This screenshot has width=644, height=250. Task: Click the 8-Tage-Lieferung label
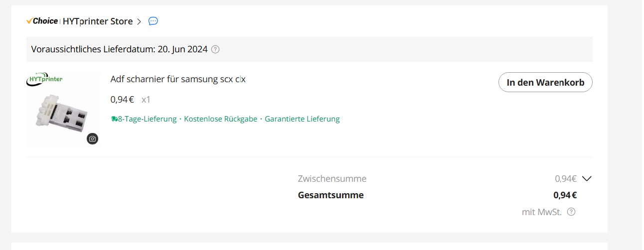coord(147,119)
